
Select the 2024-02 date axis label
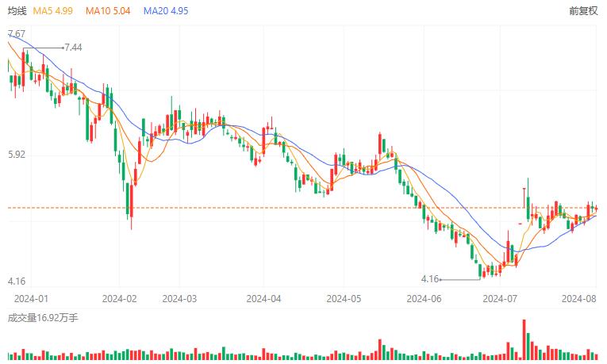click(121, 299)
